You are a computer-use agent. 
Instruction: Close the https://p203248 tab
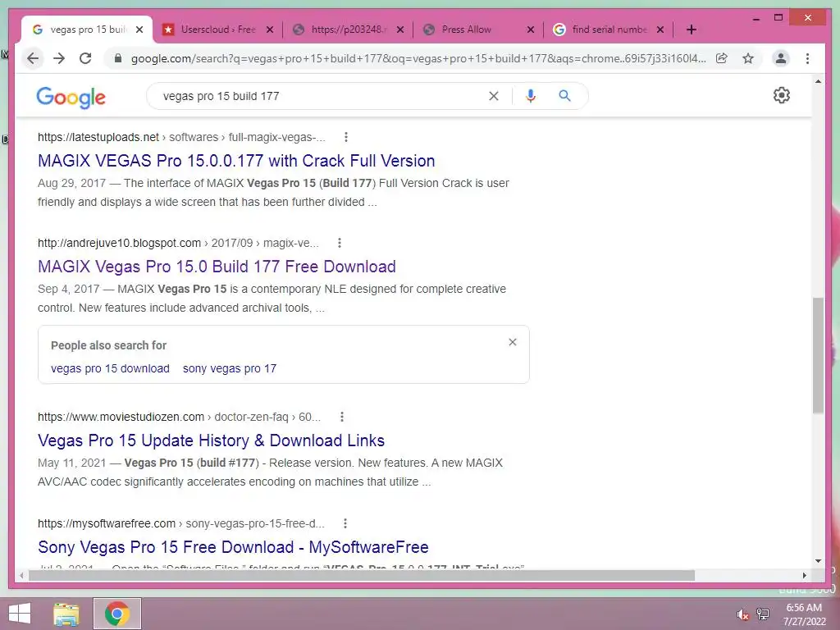(400, 30)
